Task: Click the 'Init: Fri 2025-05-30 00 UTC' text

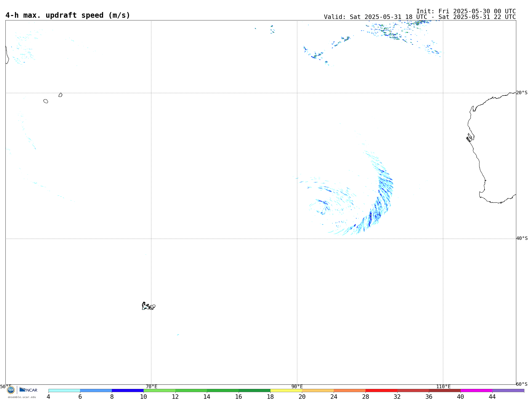Action: pos(466,11)
